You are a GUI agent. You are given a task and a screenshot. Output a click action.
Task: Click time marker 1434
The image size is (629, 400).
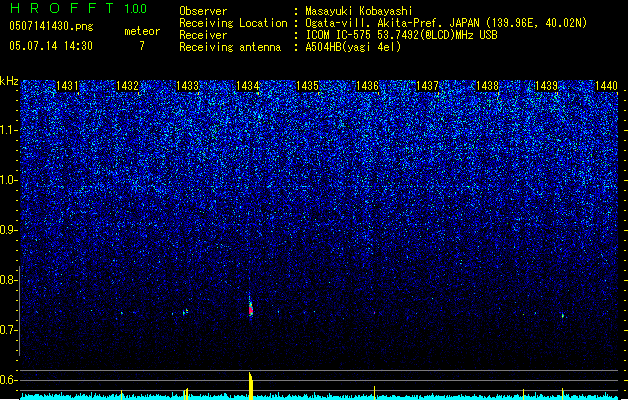[248, 85]
